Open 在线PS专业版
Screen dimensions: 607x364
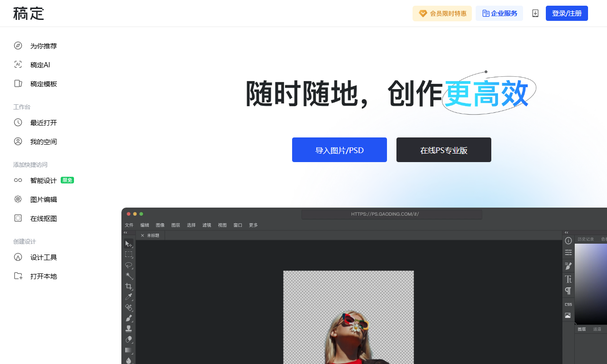pos(444,150)
